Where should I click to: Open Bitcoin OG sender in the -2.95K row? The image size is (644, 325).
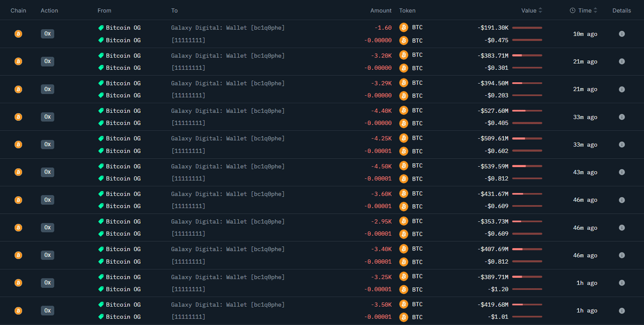click(123, 221)
